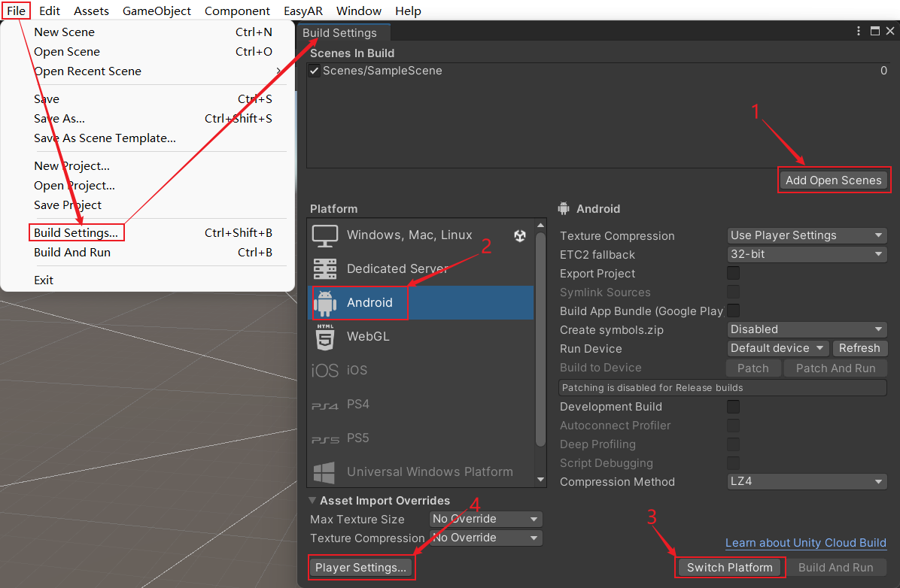Screen dimensions: 900x588
Task: Select the Windows, Mac, Linux platform monitor icon
Action: pos(325,236)
